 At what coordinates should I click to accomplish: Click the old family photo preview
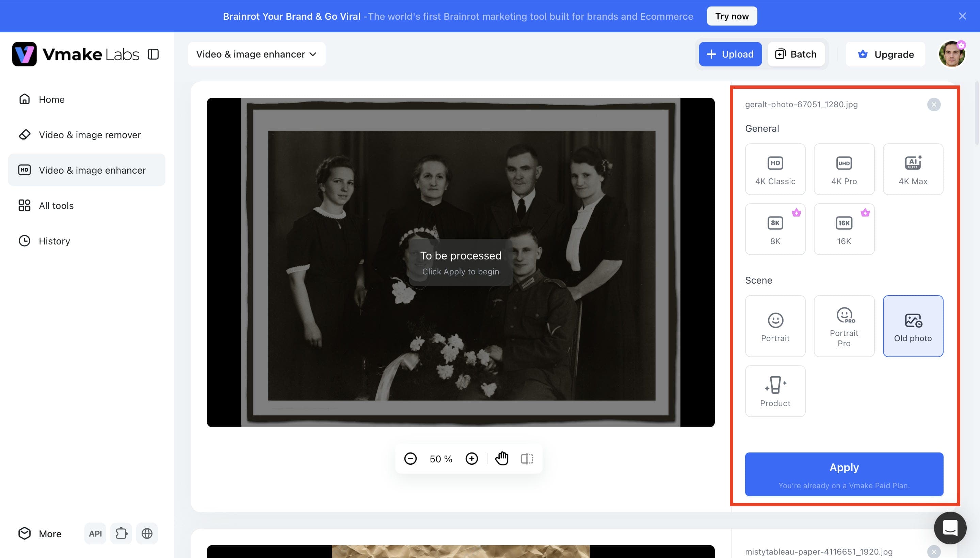461,262
